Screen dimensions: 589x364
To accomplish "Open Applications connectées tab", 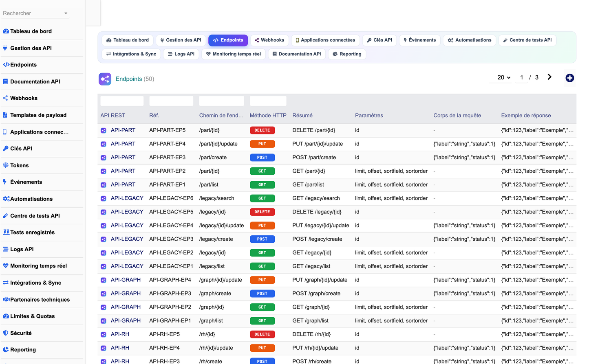I will coord(325,40).
